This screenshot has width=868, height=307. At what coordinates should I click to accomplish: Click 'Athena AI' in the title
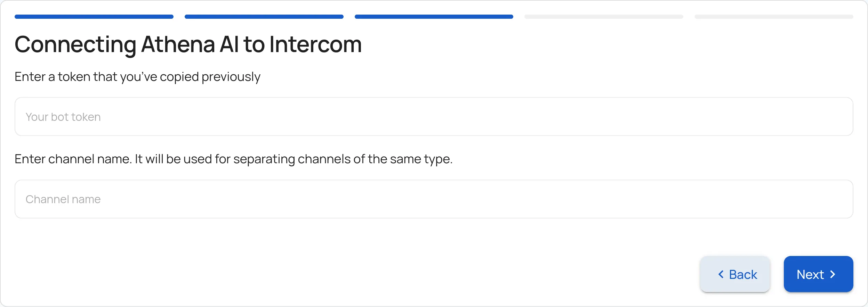[190, 44]
